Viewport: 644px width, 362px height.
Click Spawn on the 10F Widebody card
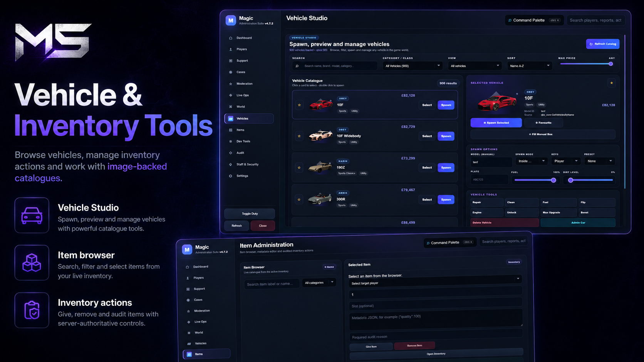coord(446,136)
